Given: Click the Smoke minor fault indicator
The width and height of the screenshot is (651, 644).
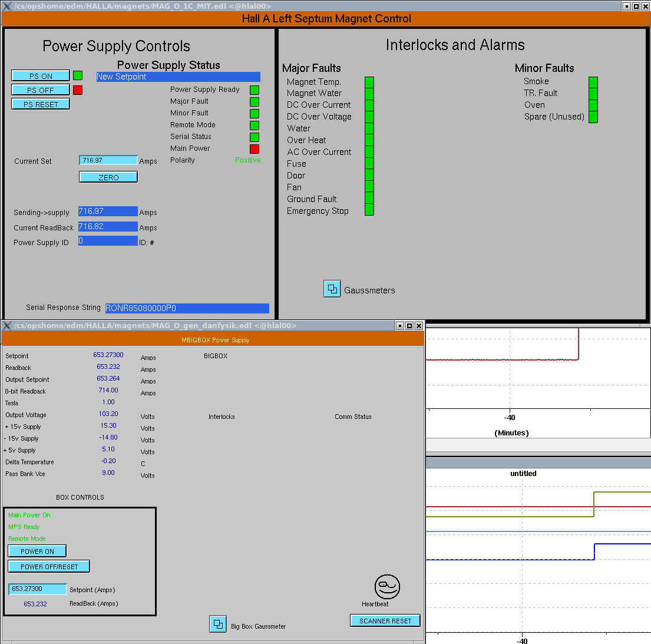Looking at the screenshot, I should [593, 82].
